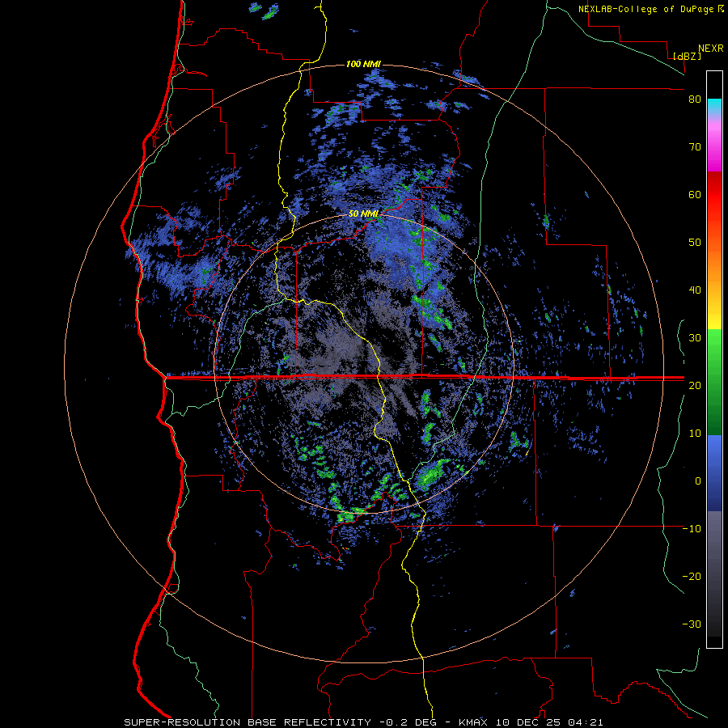Click the NEXR label above the color scale

click(x=711, y=48)
